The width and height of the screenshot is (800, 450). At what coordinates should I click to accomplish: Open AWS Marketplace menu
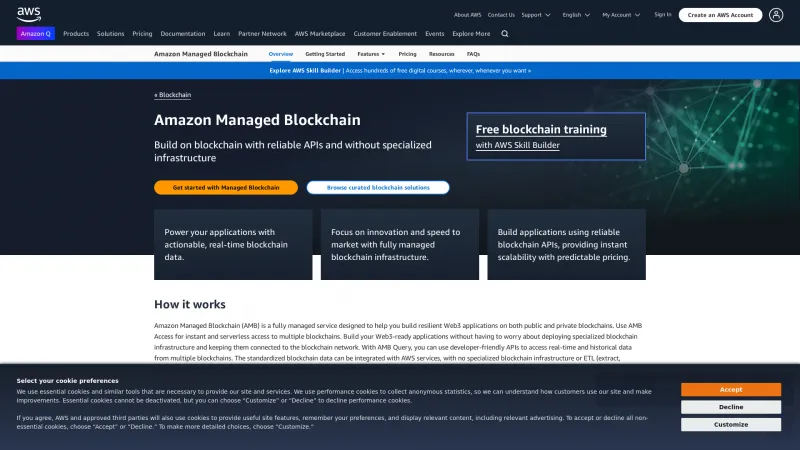320,34
